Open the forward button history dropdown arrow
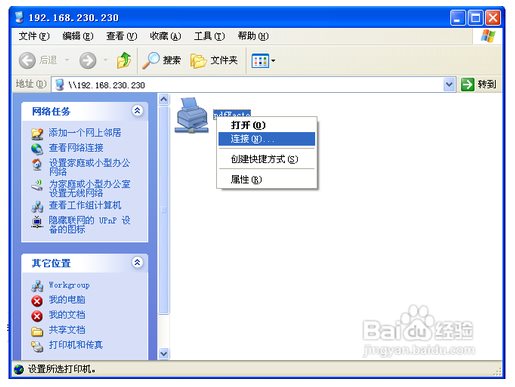The image size is (515, 387). [105, 60]
